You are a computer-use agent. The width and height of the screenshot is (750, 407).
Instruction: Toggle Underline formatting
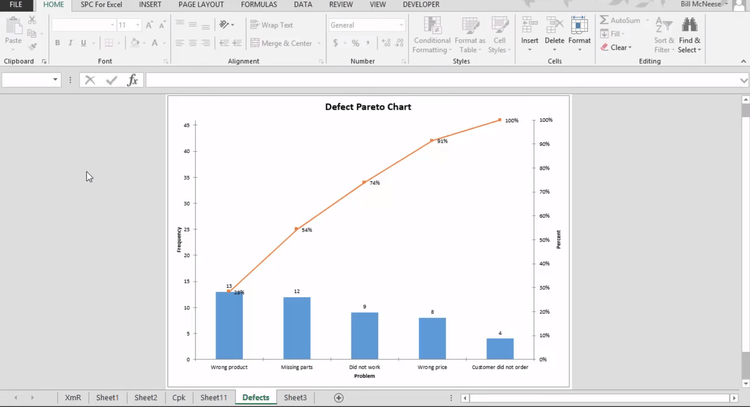pos(83,43)
